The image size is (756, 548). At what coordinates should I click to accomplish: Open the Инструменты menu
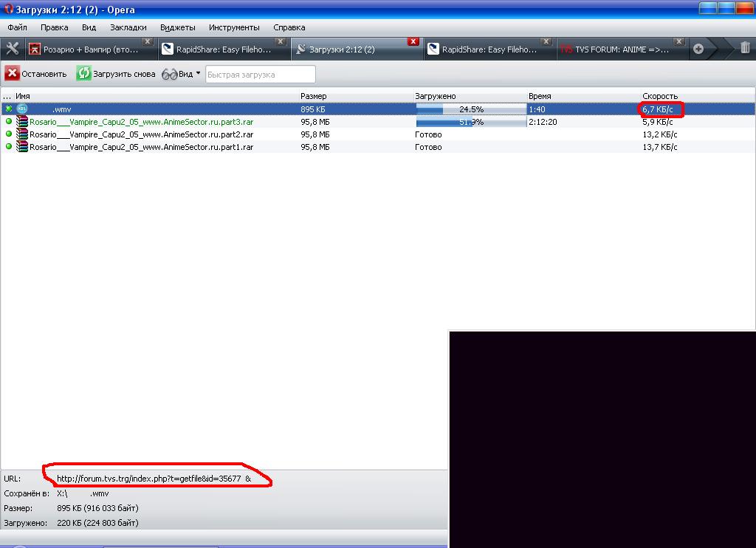click(x=233, y=27)
